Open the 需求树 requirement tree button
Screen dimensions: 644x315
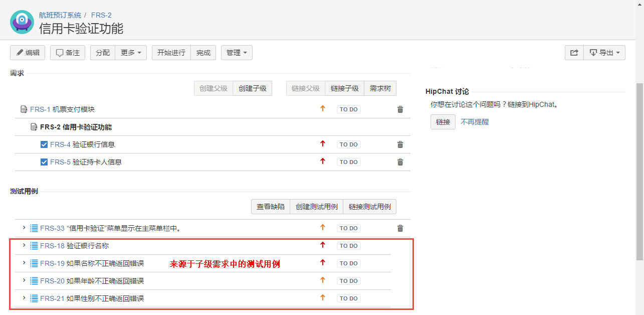380,88
